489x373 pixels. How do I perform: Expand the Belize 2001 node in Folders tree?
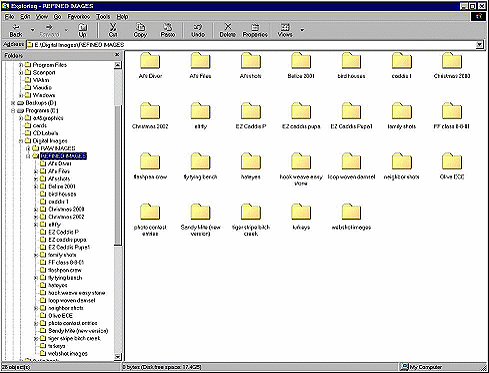tap(36, 187)
